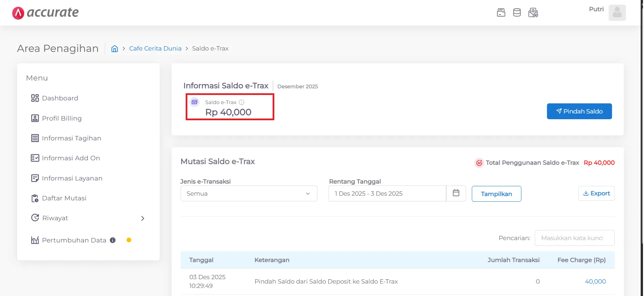Focus the Pencarian search field
The width and height of the screenshot is (644, 296).
574,238
